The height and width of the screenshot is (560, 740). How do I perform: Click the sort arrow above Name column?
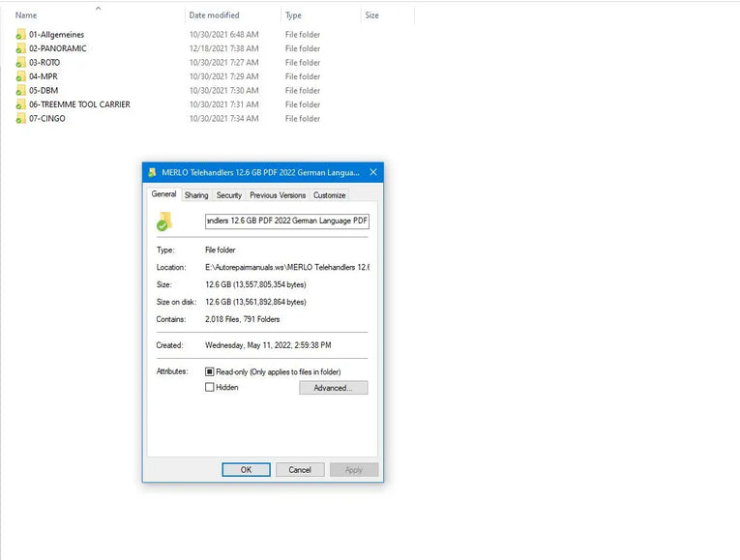point(98,8)
